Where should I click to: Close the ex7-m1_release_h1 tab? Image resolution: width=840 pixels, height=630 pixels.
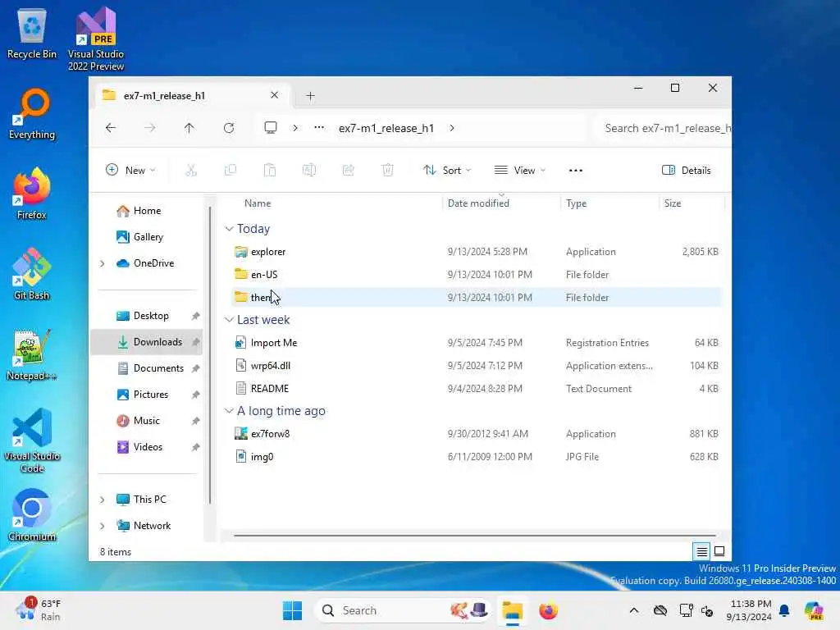coord(274,95)
